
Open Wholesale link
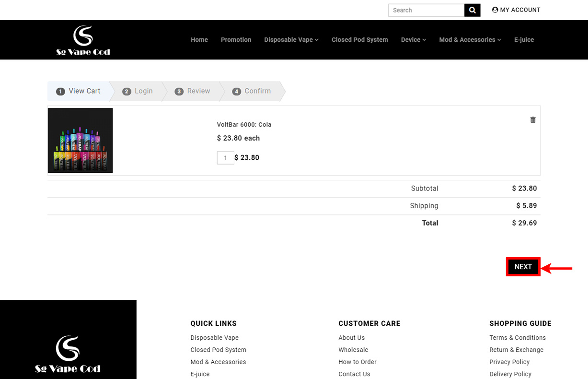353,350
